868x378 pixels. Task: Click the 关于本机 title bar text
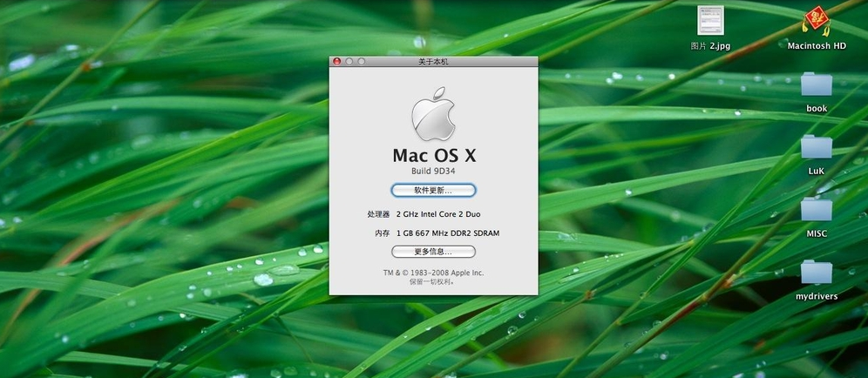click(x=433, y=62)
